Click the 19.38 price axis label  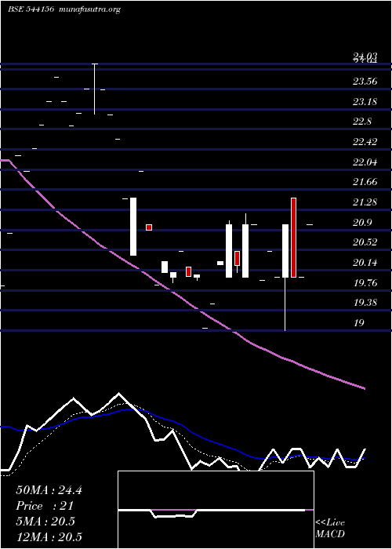point(365,303)
